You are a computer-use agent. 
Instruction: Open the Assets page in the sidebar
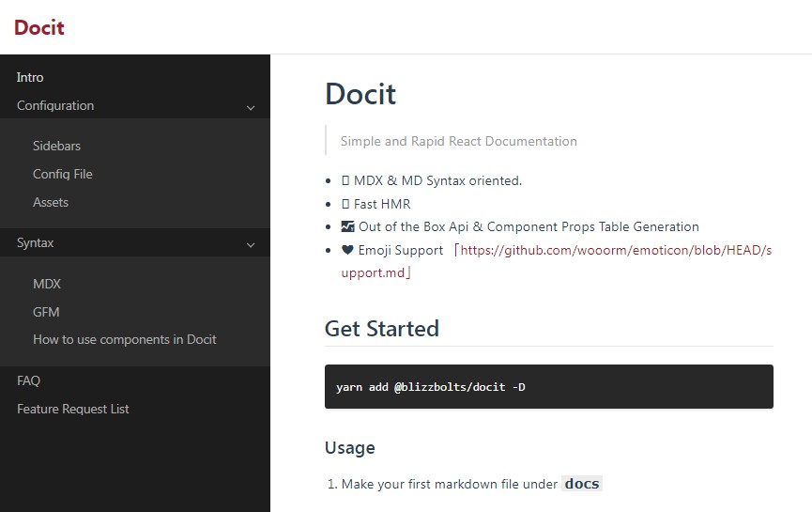51,202
